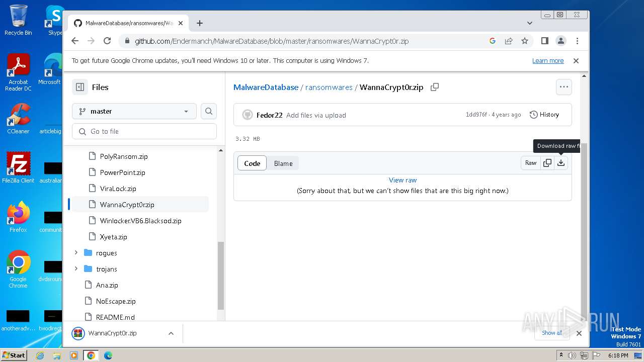Image resolution: width=644 pixels, height=362 pixels.
Task: Launch CCleaner desktop shortcut
Action: tap(18, 119)
